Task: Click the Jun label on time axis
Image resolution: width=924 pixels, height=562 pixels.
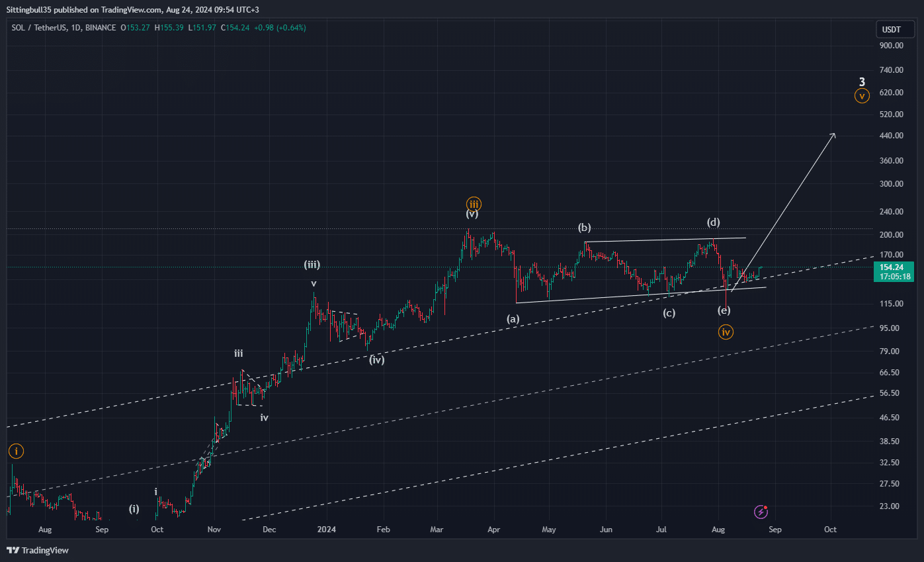Action: (606, 530)
